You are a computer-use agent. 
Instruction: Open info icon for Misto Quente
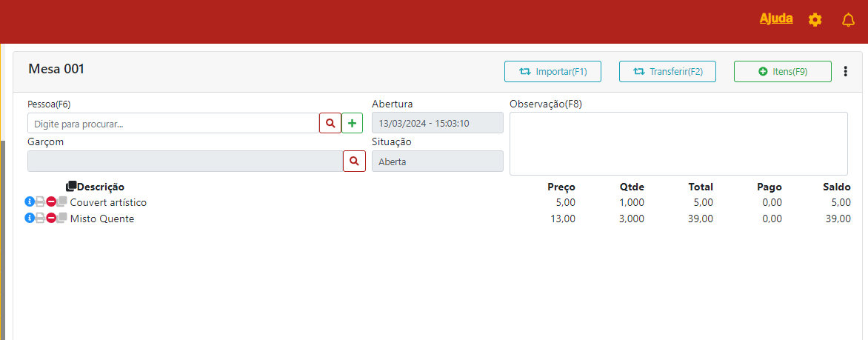[x=30, y=218]
